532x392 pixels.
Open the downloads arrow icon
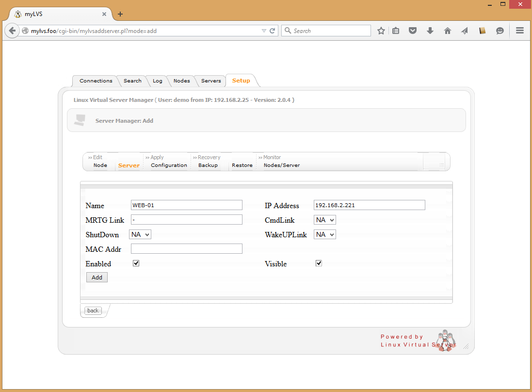click(x=430, y=31)
